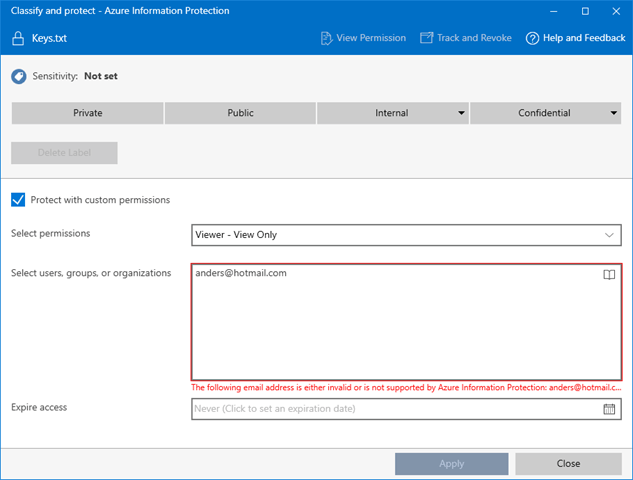Screen dimensions: 633x480
Task: Click the View Permission icon
Action: click(326, 38)
